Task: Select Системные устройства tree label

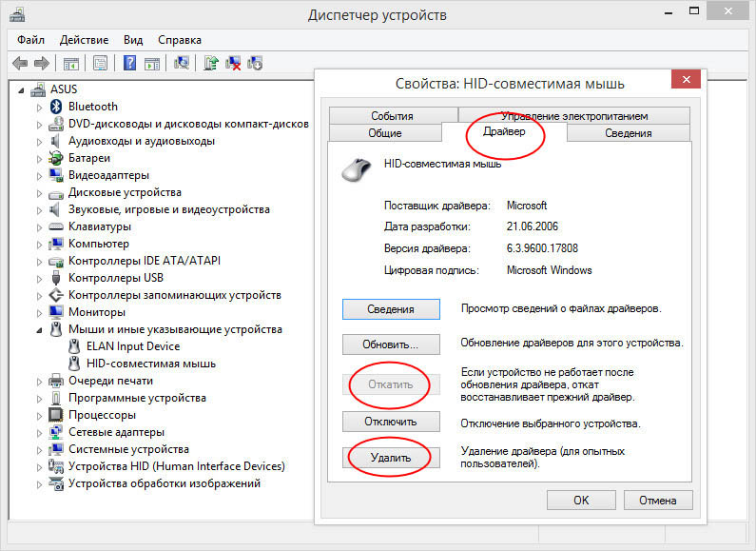Action: 128,449
